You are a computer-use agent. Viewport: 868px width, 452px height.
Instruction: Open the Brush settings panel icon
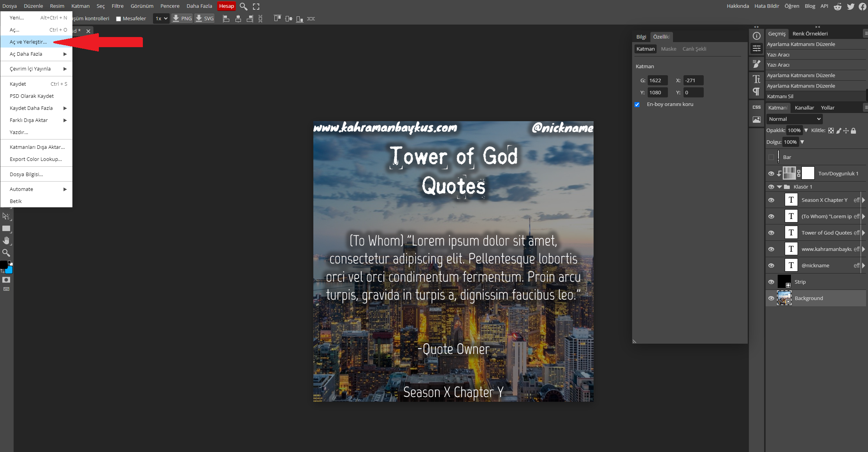pos(757,64)
